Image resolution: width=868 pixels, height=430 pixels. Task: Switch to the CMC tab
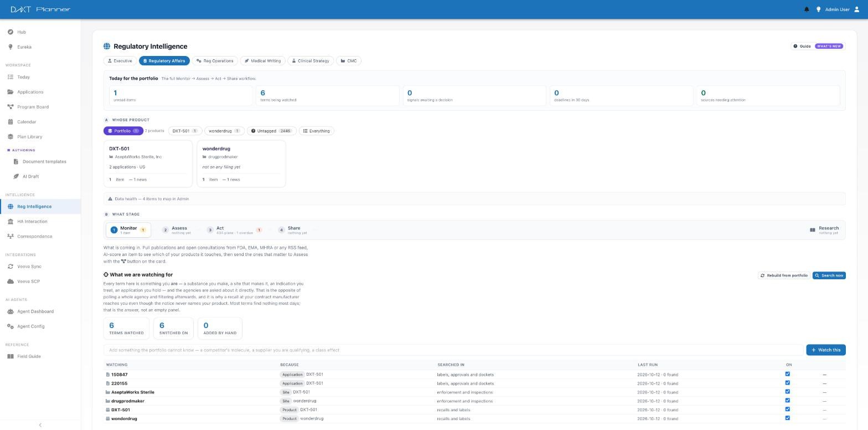pos(349,61)
